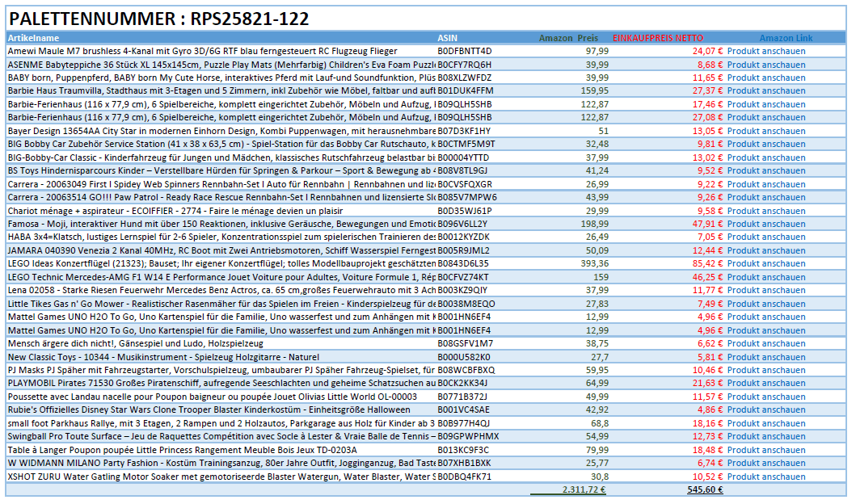Open Produkt anschauen link for Amewi Maule M7

(x=765, y=51)
